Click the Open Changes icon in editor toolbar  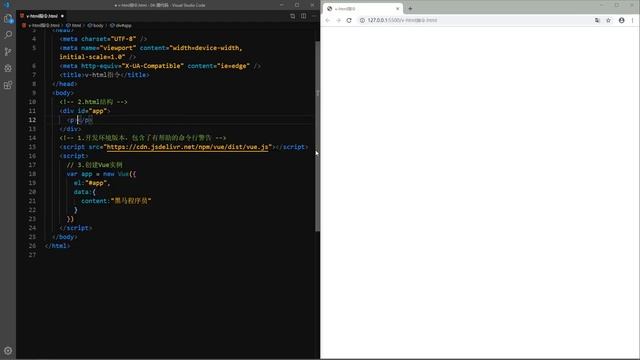[x=293, y=16]
